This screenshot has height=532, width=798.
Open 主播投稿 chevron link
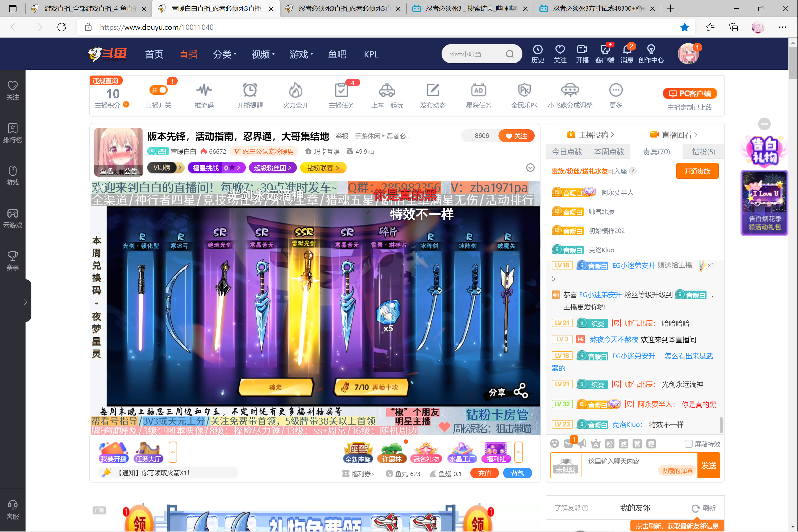pyautogui.click(x=590, y=135)
